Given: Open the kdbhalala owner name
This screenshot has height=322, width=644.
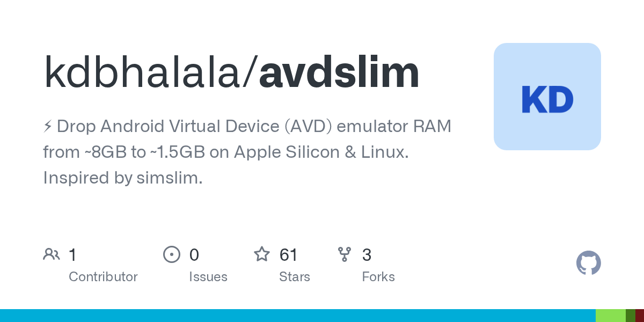Looking at the screenshot, I should [147, 72].
